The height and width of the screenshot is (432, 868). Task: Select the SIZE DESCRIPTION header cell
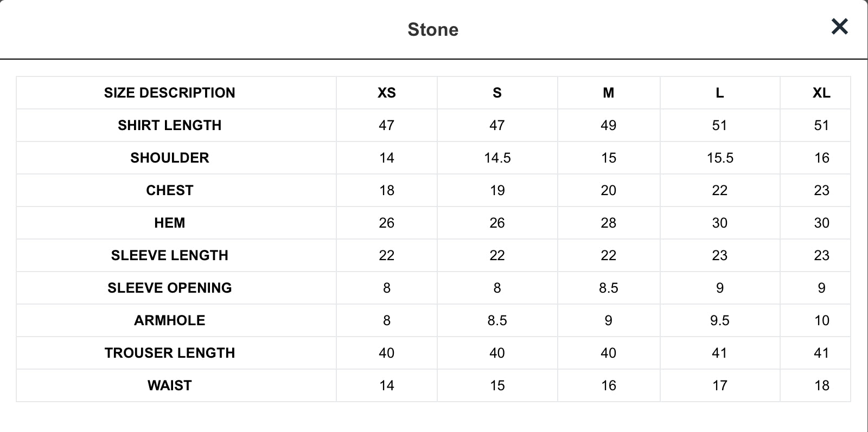[170, 93]
